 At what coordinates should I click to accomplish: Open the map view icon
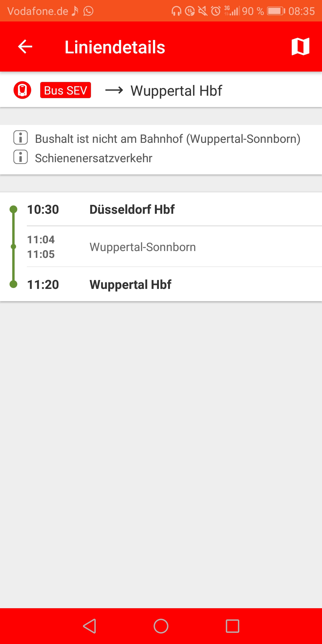click(300, 47)
